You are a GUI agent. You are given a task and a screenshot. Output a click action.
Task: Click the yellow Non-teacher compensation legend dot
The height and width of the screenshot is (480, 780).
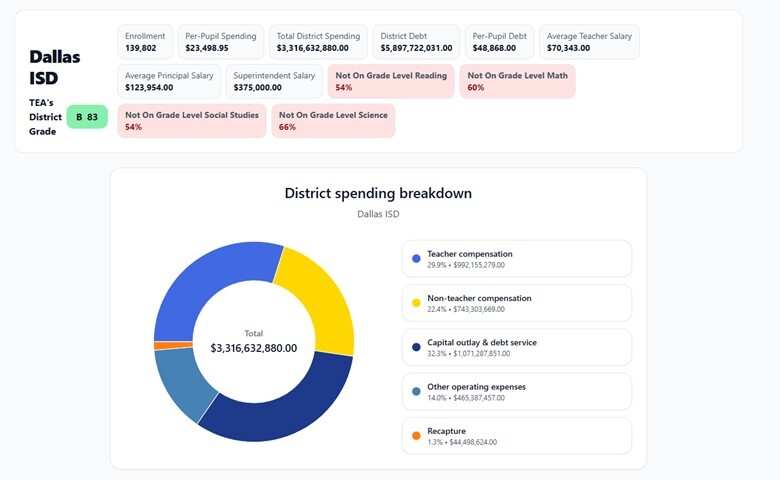coord(416,303)
